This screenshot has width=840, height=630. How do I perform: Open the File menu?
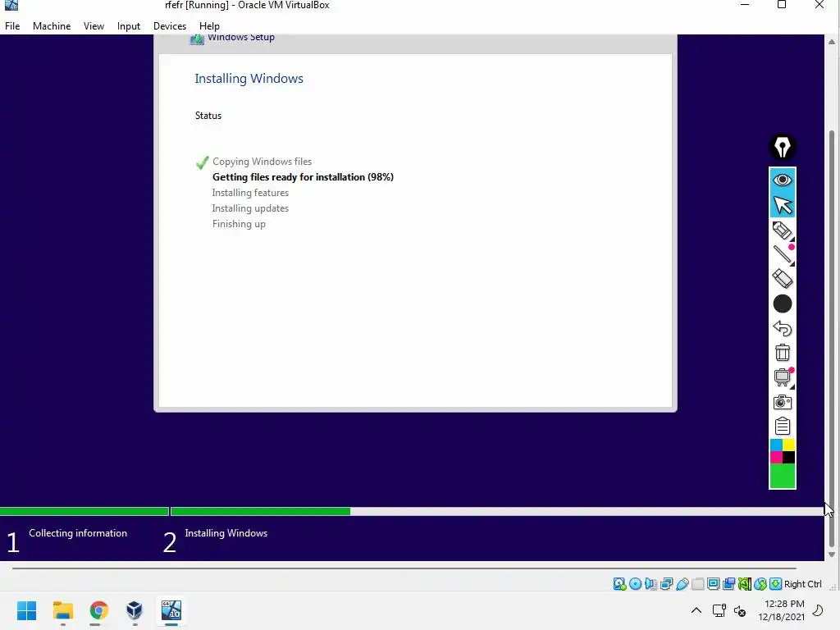[x=12, y=25]
